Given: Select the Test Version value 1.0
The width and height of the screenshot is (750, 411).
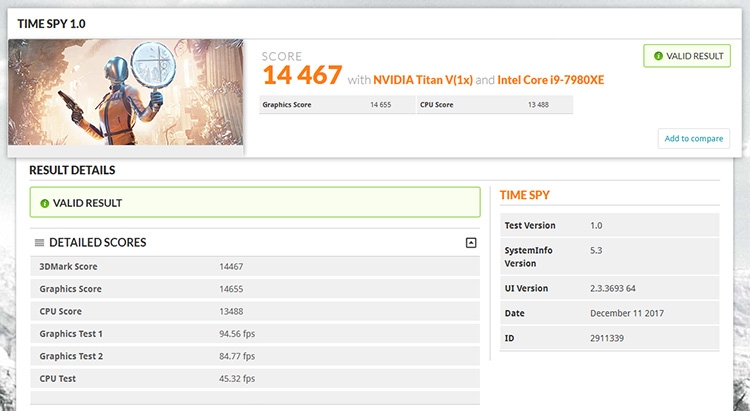Looking at the screenshot, I should click(596, 225).
